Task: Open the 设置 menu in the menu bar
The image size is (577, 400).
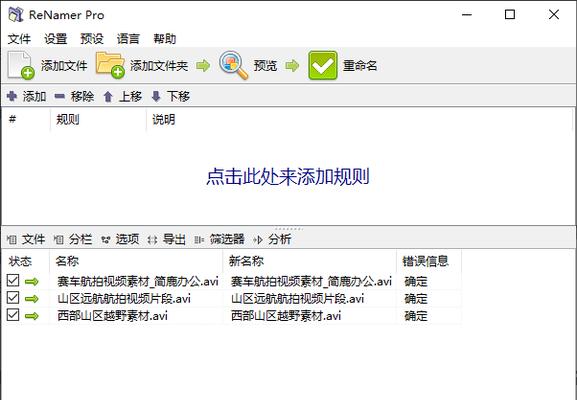Action: (x=56, y=39)
